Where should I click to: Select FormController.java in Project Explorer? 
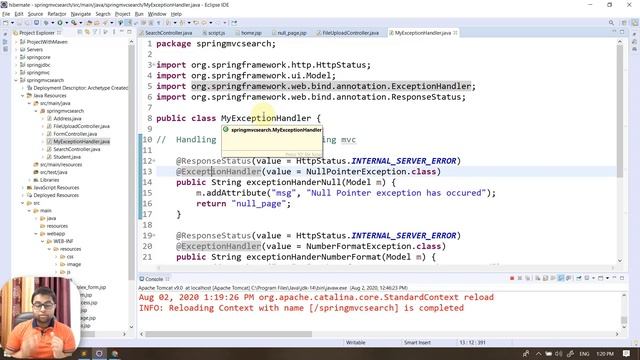(75, 134)
